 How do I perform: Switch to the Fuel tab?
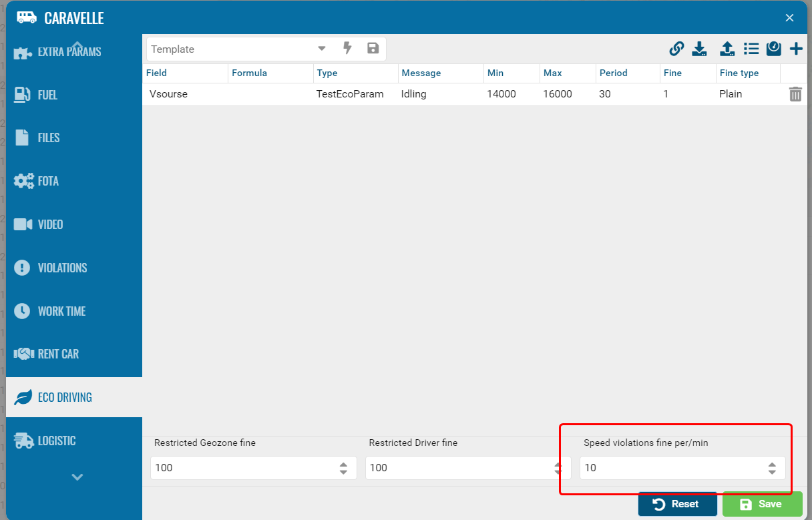pyautogui.click(x=47, y=95)
